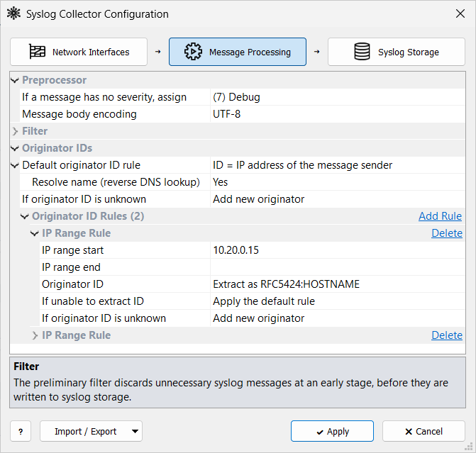Open the Import / Export dropdown arrow
Screen dimensions: 476x453
tap(135, 431)
